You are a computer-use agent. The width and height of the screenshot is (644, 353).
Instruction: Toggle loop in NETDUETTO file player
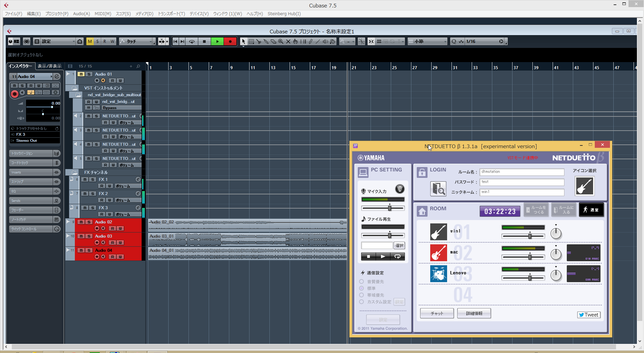tap(398, 256)
